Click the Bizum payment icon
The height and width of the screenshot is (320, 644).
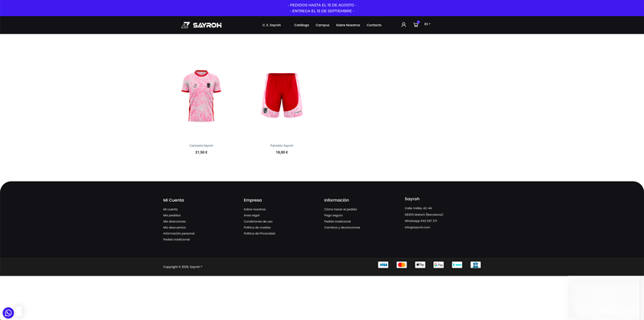tap(457, 265)
